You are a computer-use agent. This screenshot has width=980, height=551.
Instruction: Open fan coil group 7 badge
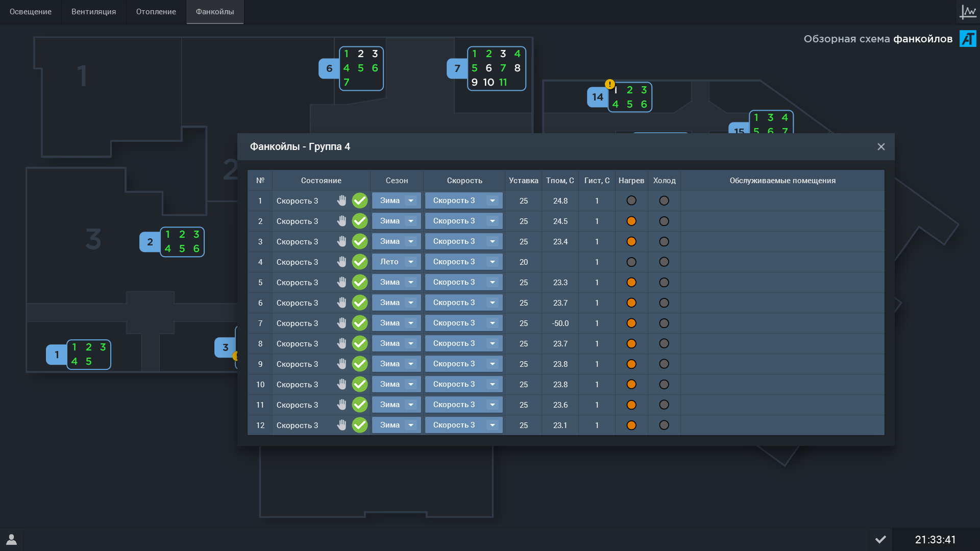(x=457, y=68)
